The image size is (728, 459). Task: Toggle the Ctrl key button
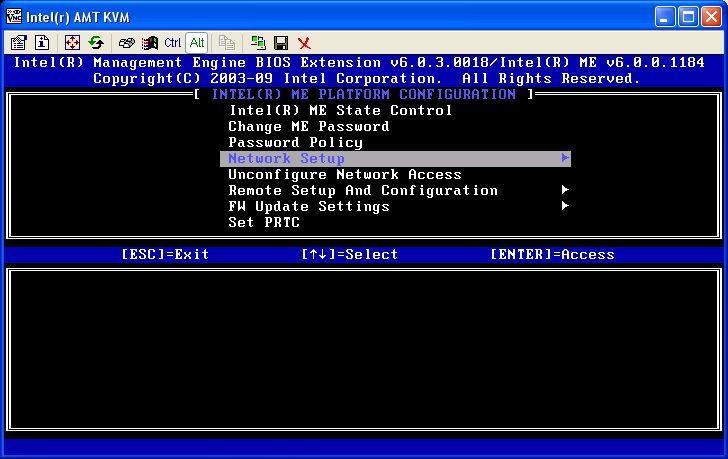coord(172,43)
